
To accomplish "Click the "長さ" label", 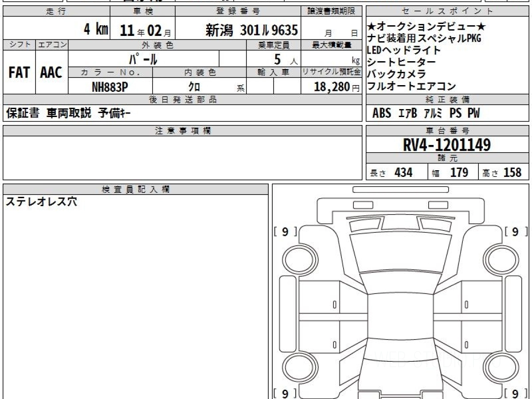I will (378, 174).
